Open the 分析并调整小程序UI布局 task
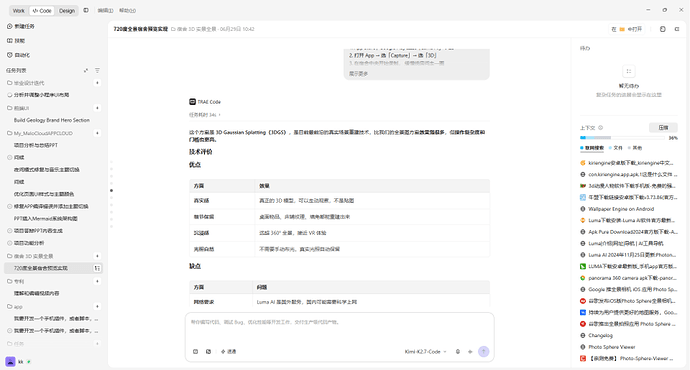This screenshot has height=370, width=690. tap(41, 95)
